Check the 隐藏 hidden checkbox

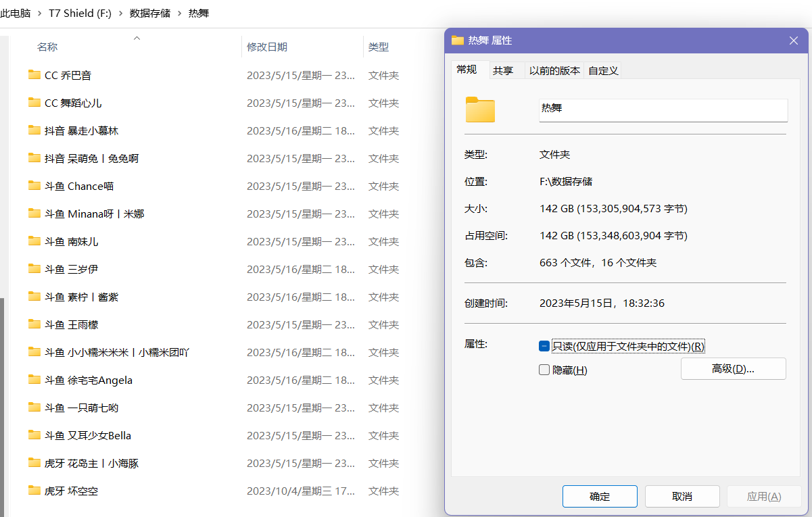[x=544, y=370]
